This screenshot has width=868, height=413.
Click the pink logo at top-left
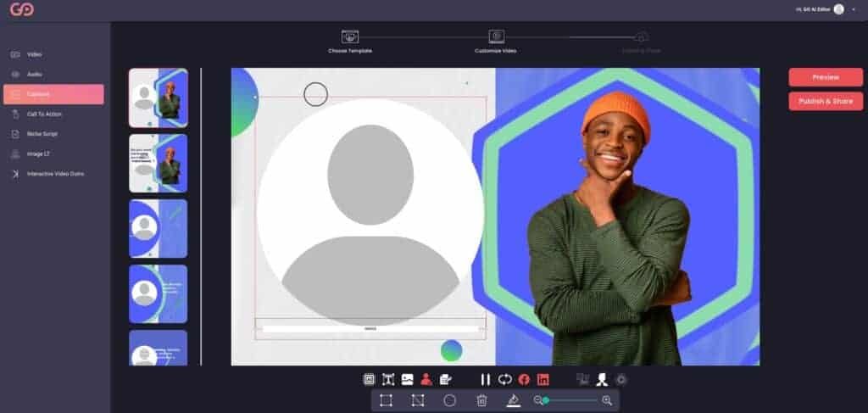point(21,9)
